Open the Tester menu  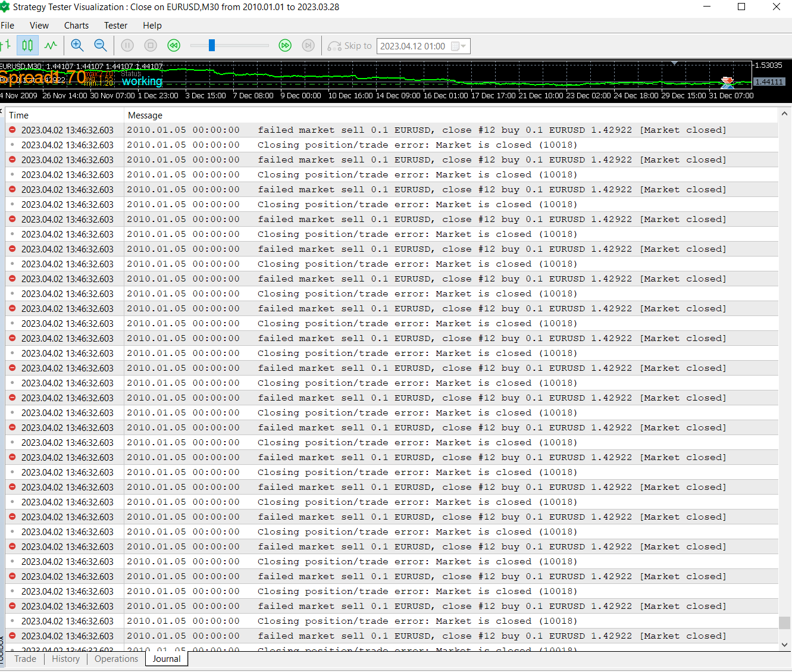tap(115, 26)
